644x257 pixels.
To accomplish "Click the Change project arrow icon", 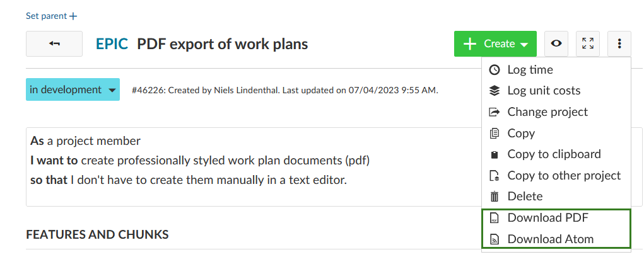I will coord(495,112).
